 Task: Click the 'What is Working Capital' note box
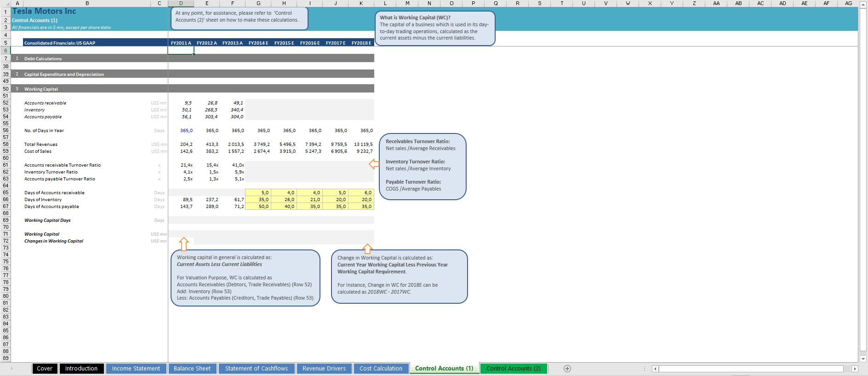pos(435,28)
